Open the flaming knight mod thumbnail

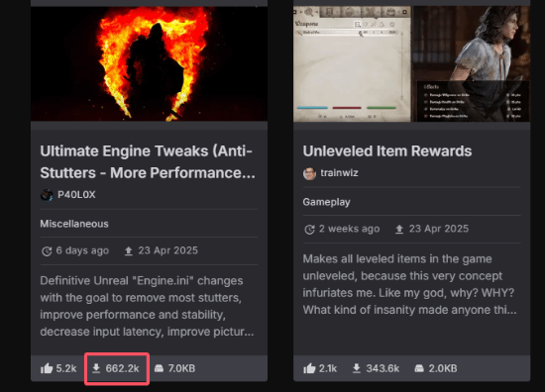149,64
